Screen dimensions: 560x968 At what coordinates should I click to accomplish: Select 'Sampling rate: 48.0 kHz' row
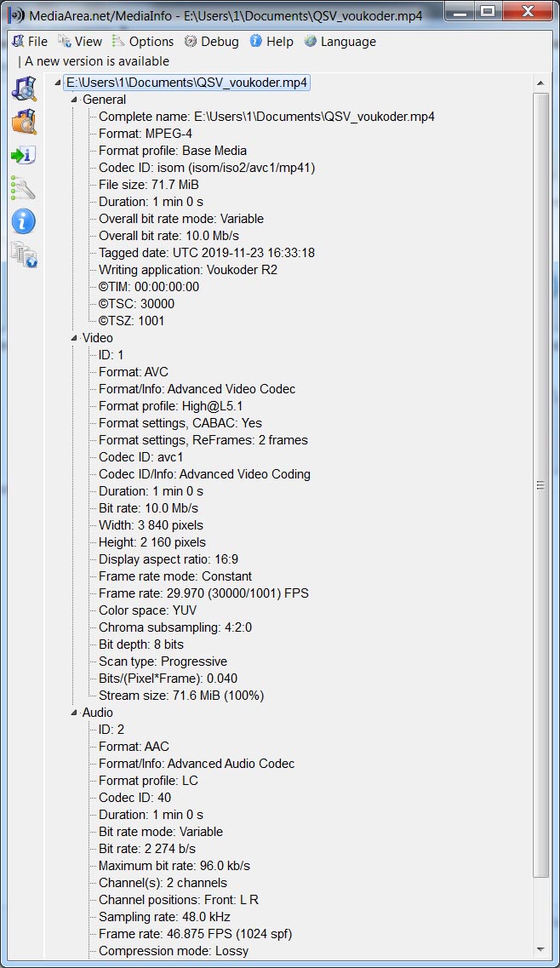pos(165,917)
